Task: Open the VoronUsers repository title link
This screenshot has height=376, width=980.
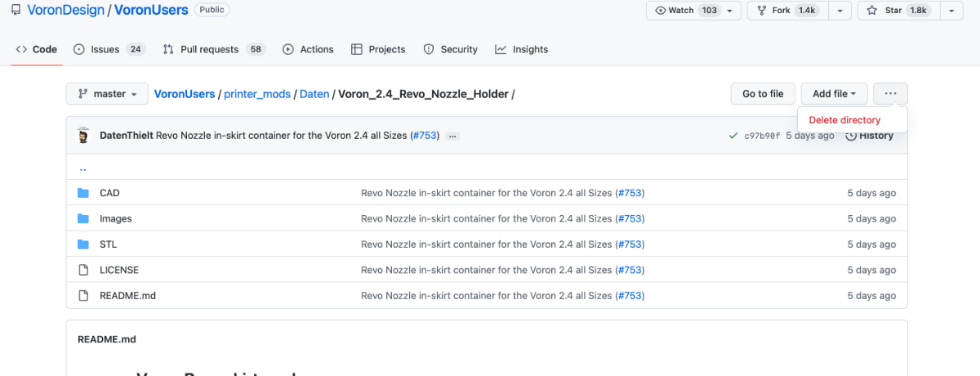Action: (151, 11)
